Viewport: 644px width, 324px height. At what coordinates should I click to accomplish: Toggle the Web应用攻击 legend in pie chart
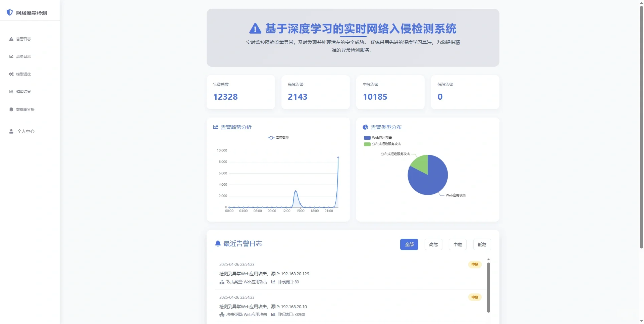coord(378,138)
